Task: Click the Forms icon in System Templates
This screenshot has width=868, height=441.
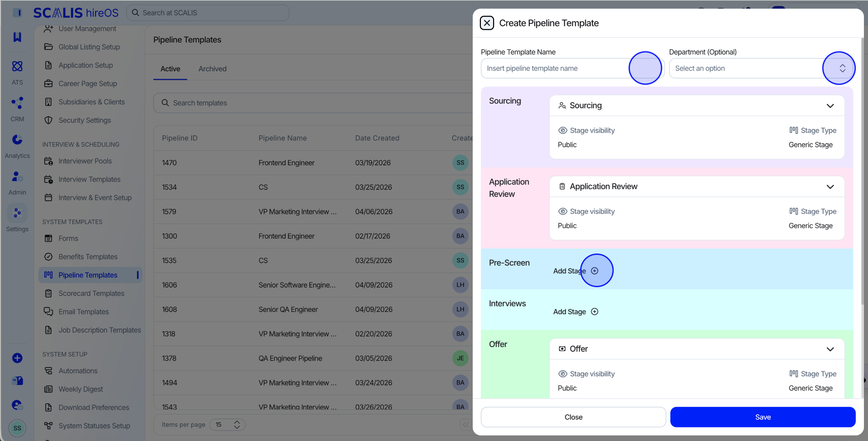Action: (x=49, y=238)
